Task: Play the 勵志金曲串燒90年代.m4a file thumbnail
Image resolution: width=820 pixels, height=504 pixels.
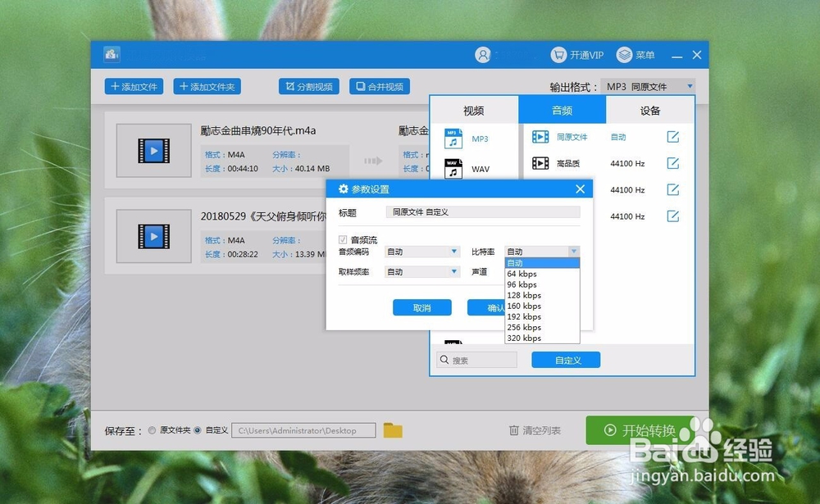Action: tap(153, 152)
